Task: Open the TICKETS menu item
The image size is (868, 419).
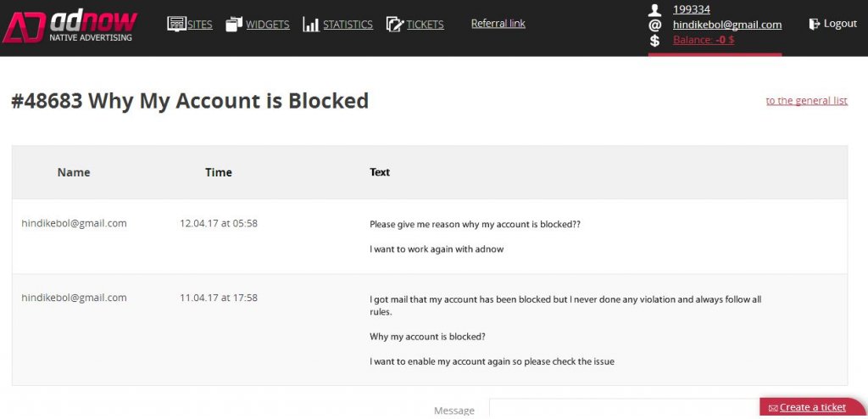Action: point(425,25)
